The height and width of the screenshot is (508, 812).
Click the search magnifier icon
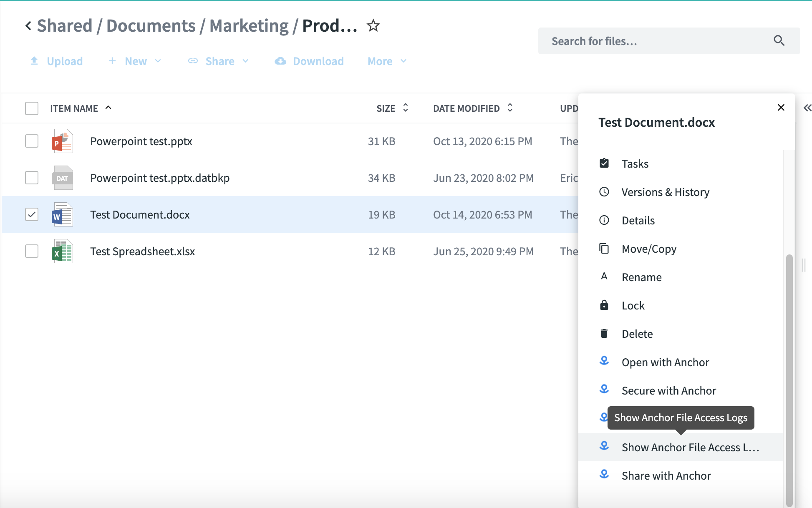click(779, 40)
